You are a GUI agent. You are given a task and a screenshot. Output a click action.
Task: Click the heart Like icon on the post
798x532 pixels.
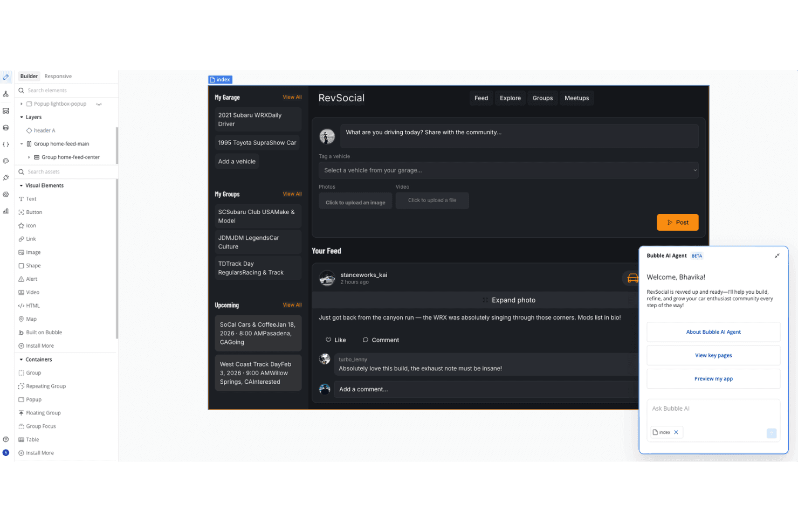pos(328,340)
